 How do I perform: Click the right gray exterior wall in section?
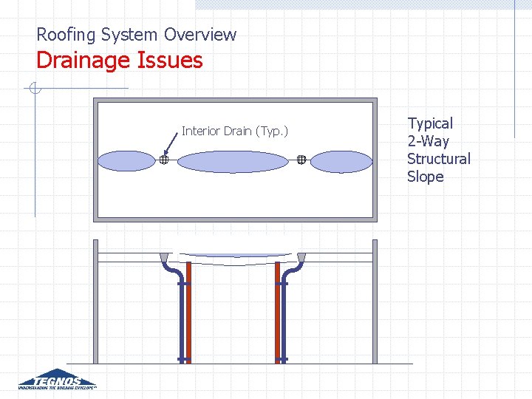point(375,301)
